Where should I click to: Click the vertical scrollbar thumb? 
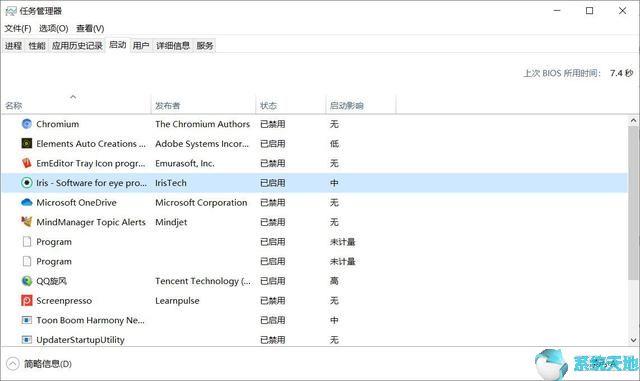click(633, 203)
